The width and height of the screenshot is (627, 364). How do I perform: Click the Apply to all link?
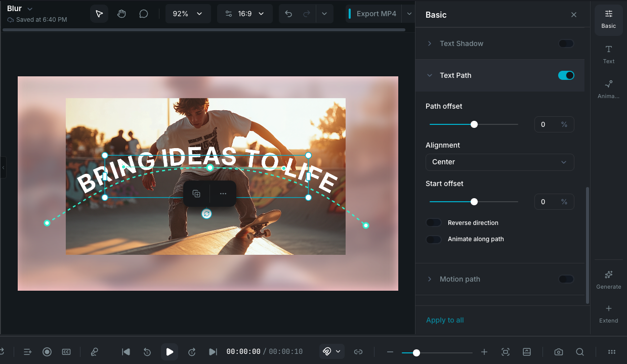point(445,320)
